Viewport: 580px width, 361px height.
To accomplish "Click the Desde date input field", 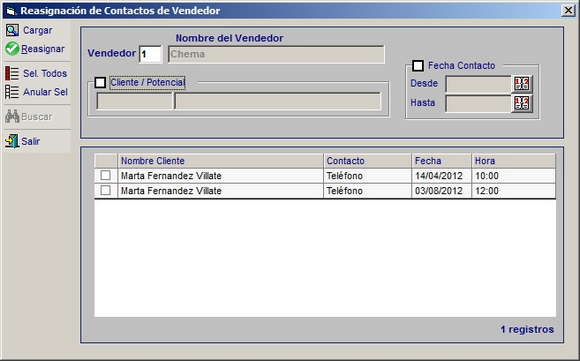I will coord(478,84).
